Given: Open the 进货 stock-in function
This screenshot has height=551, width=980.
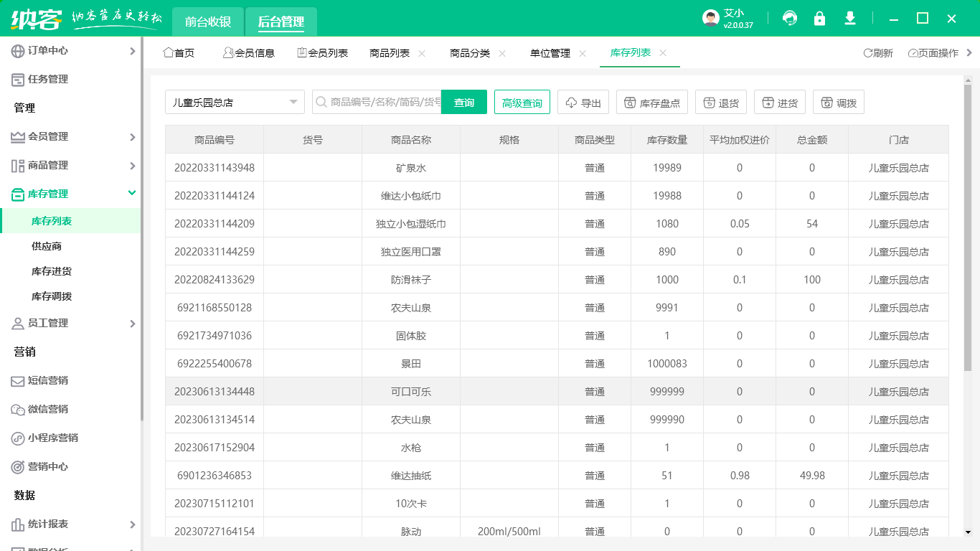Looking at the screenshot, I should pos(780,102).
